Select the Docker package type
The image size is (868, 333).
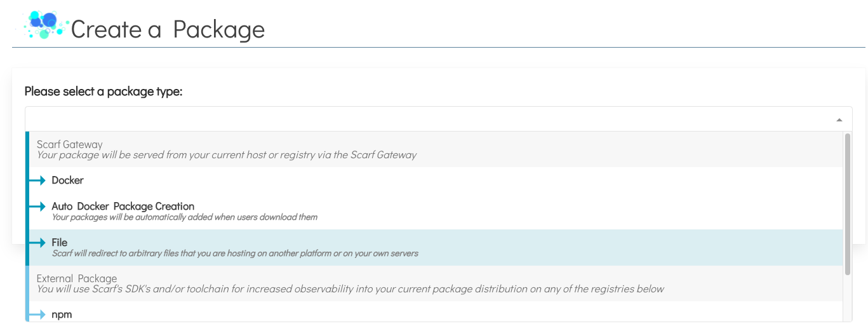point(68,180)
